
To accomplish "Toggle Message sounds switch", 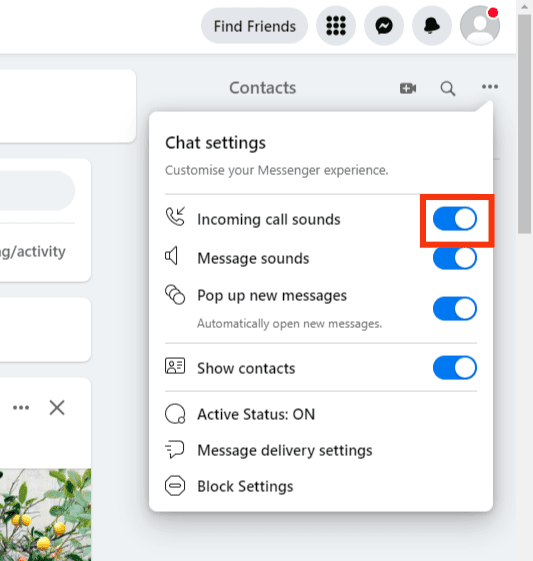I will click(455, 258).
